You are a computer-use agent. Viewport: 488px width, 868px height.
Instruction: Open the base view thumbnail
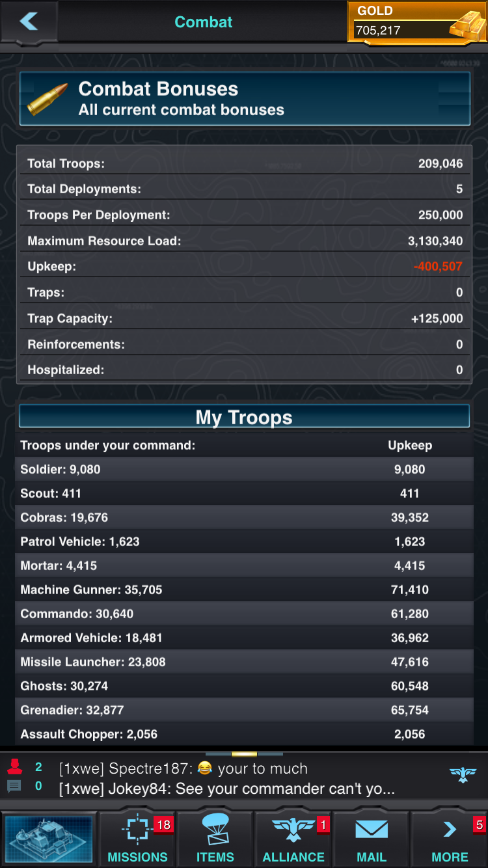click(x=49, y=839)
